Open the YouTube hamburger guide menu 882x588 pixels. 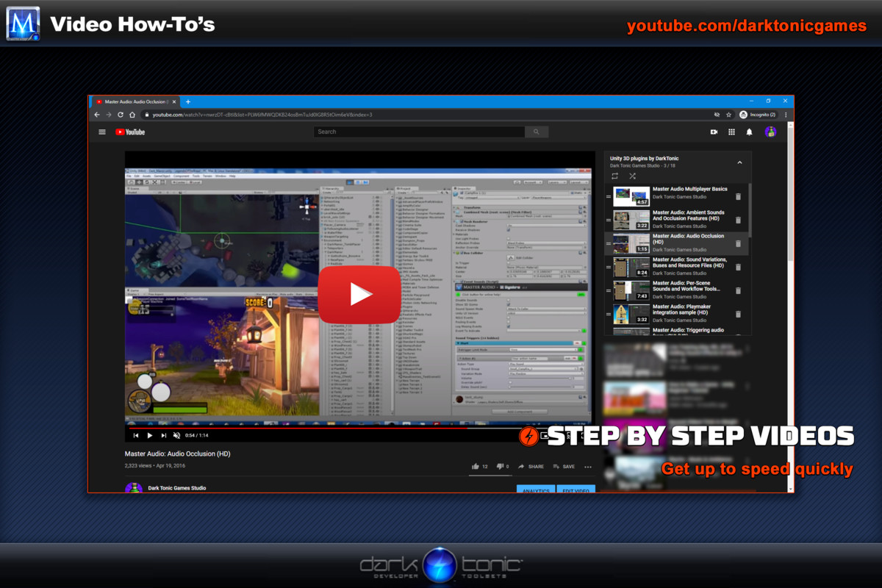pyautogui.click(x=102, y=132)
